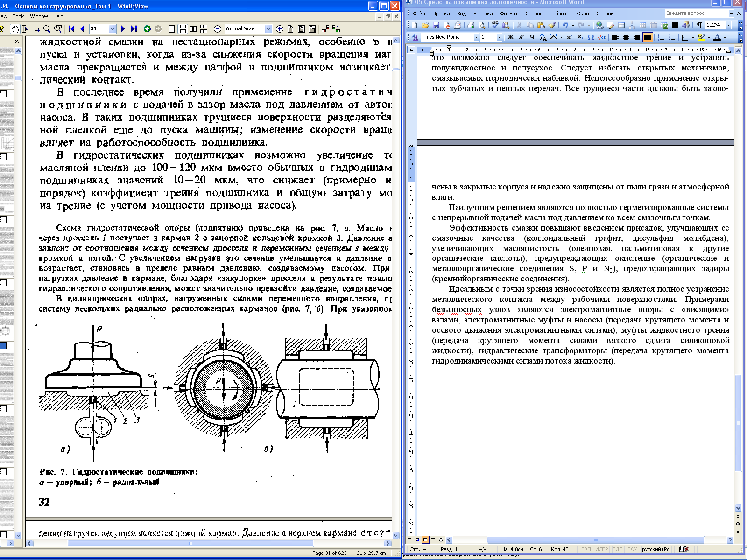Screen dimensions: 747x560
Task: Click the Insert Hyperlink globe icon
Action: [x=599, y=25]
